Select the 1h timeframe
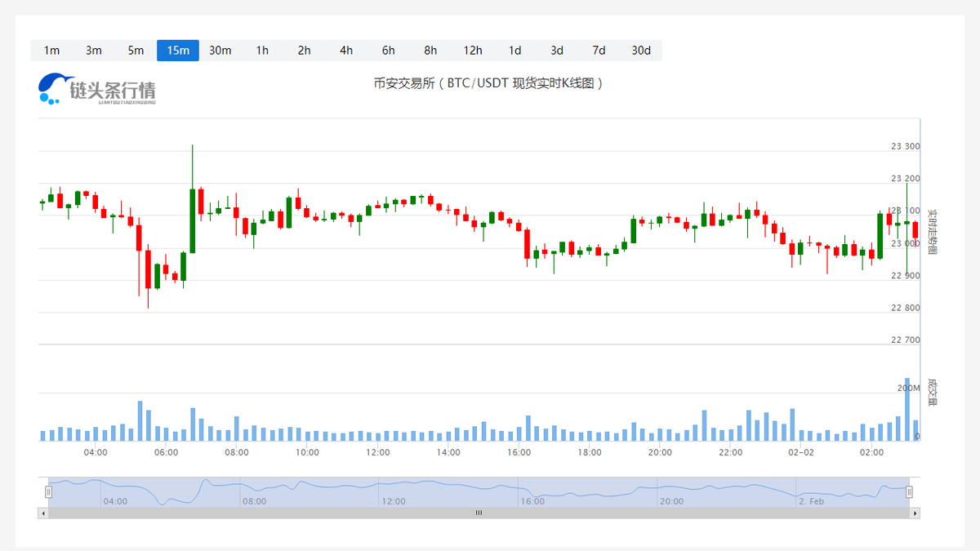Viewport: 980px width, 551px height. (x=262, y=50)
